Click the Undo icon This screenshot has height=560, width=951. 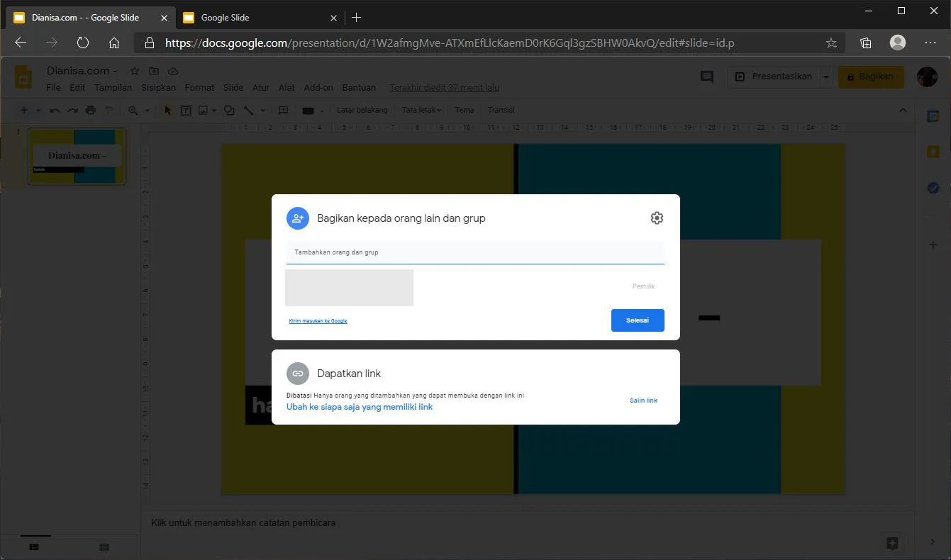coord(54,110)
